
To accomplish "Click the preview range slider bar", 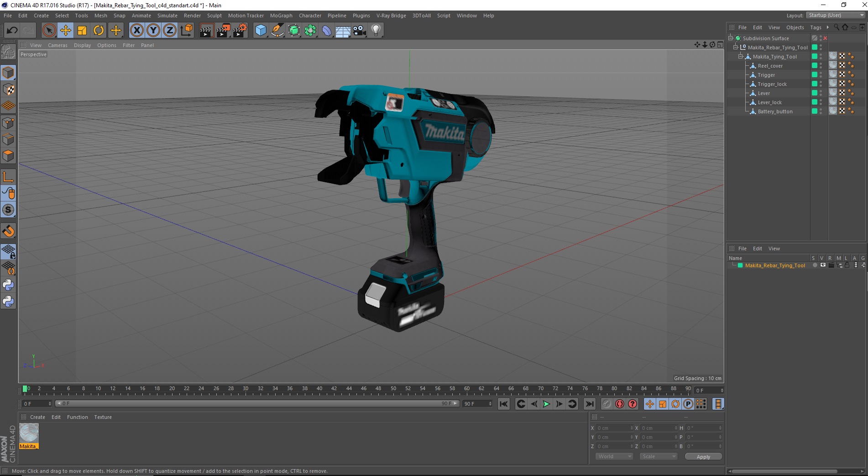I will click(257, 403).
